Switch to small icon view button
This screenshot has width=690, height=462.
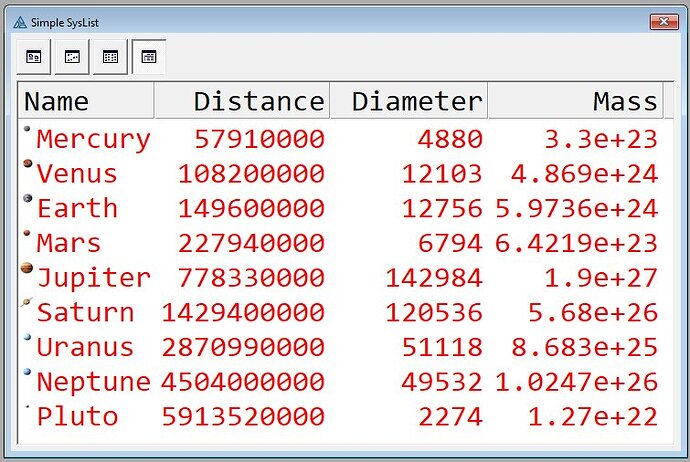coord(72,57)
